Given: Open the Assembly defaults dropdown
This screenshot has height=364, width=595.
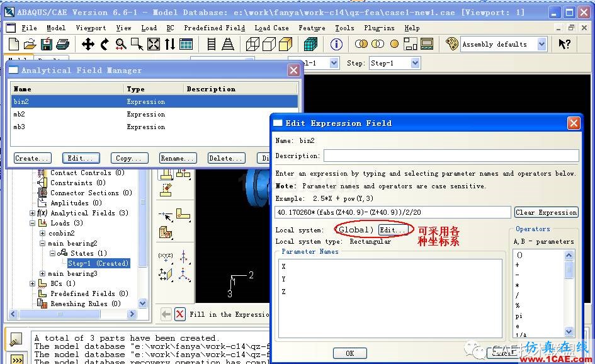Looking at the screenshot, I should [542, 45].
